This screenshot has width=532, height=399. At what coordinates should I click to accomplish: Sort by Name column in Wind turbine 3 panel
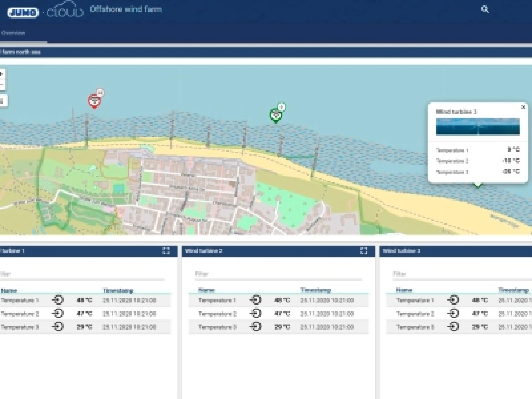coord(404,290)
